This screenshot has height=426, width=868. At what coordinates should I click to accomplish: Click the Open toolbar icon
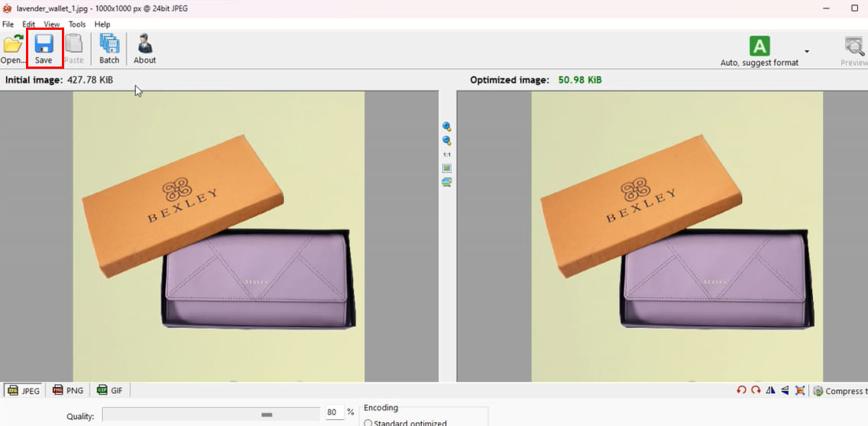[12, 49]
